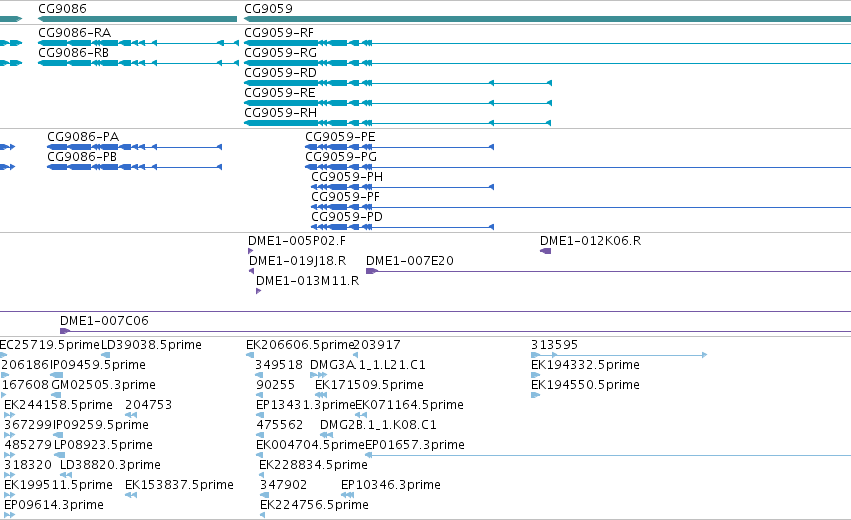Click feature 347902
The height and width of the screenshot is (520, 851).
[x=283, y=485]
